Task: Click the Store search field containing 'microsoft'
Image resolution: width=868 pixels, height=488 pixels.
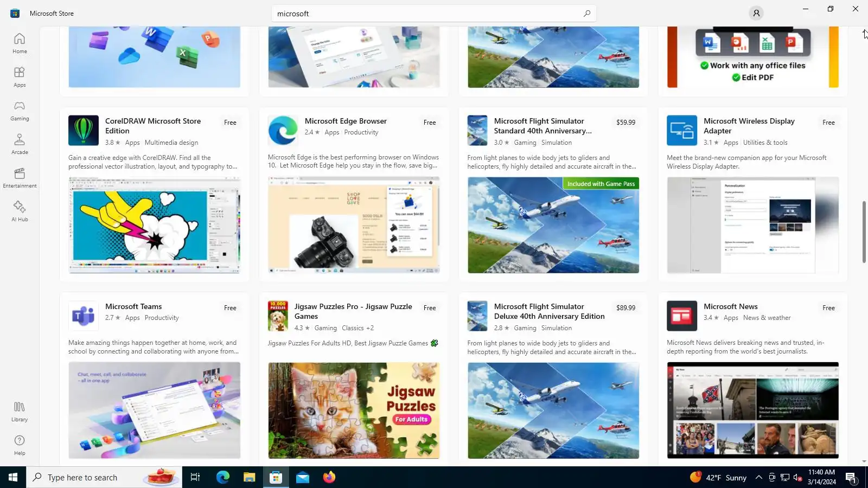Action: pyautogui.click(x=434, y=14)
